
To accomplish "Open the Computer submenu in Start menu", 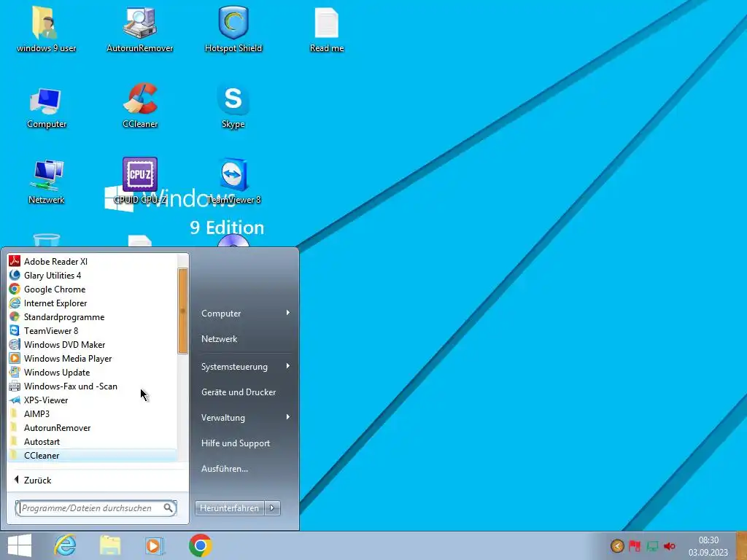I will pyautogui.click(x=245, y=314).
